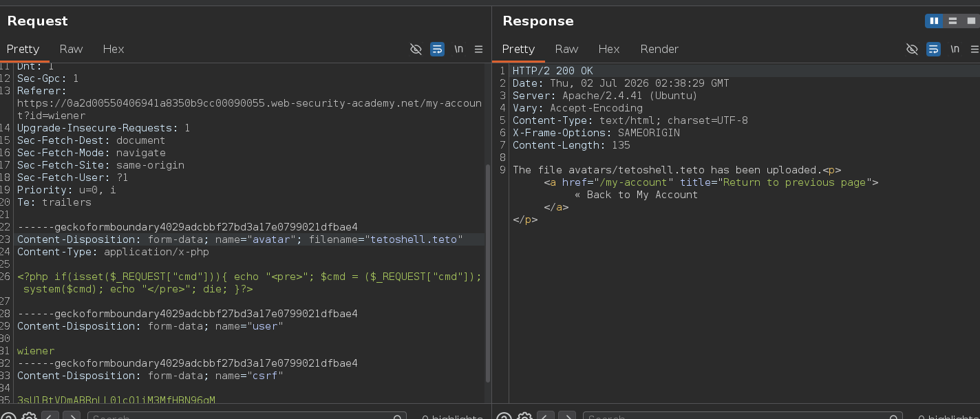Viewport: 980px width, 419px height.
Task: Select stacked horizontal split layout icon
Action: [952, 21]
